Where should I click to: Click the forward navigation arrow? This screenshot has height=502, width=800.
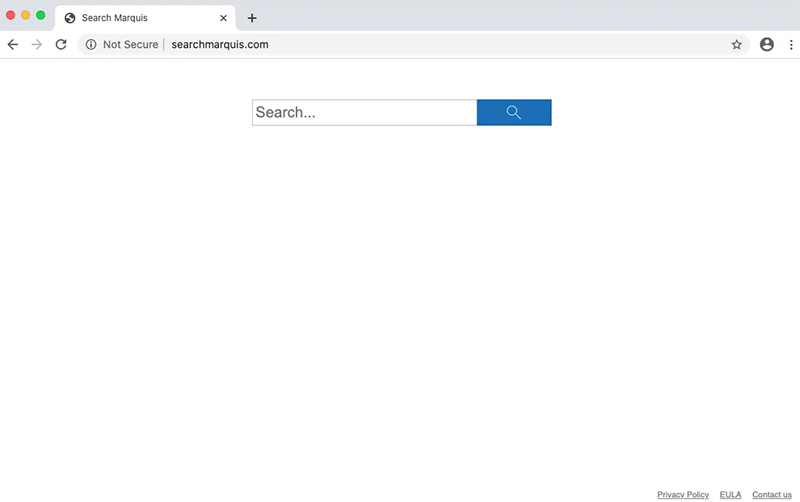click(x=37, y=44)
